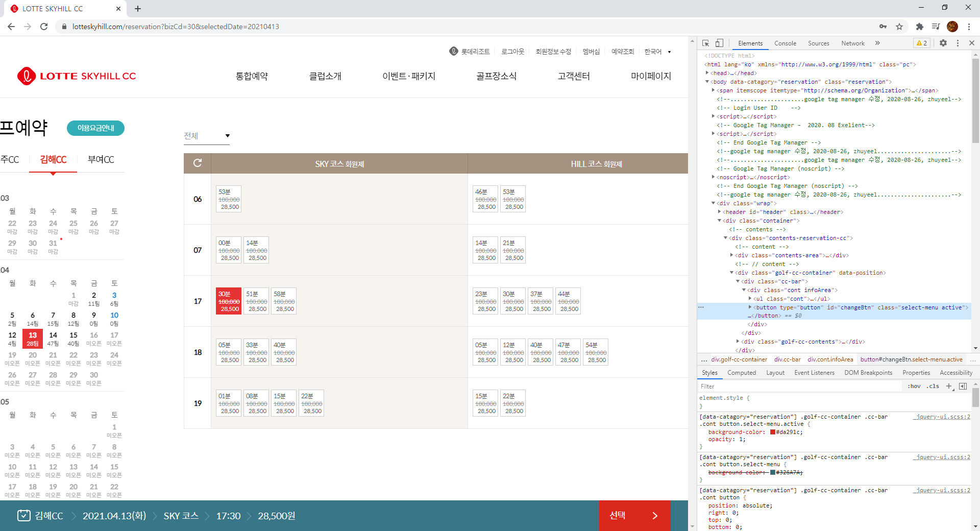The width and height of the screenshot is (980, 531).
Task: Open the 고객센터 navigation menu
Action: coord(574,76)
